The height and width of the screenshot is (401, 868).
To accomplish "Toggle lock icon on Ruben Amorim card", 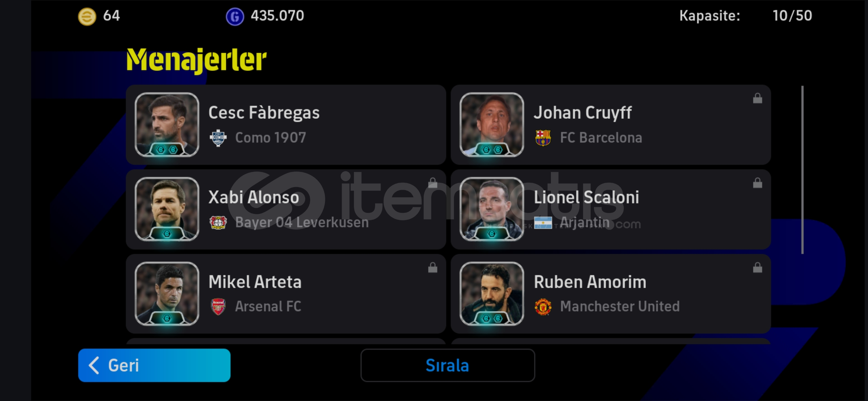I will point(757,268).
